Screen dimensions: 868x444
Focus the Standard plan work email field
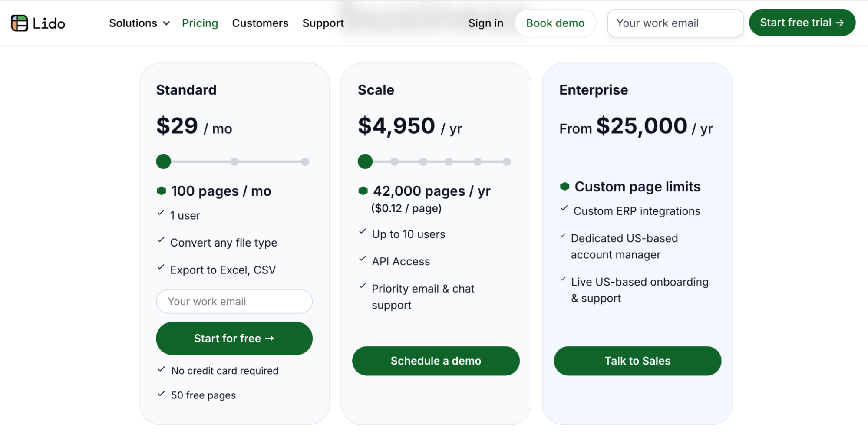[234, 301]
